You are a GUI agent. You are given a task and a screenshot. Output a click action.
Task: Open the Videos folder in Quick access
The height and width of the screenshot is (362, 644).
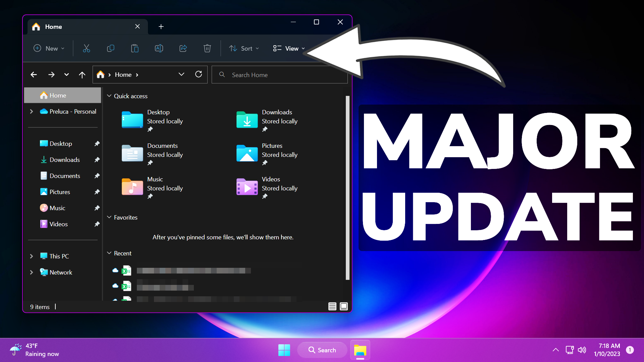click(x=267, y=187)
